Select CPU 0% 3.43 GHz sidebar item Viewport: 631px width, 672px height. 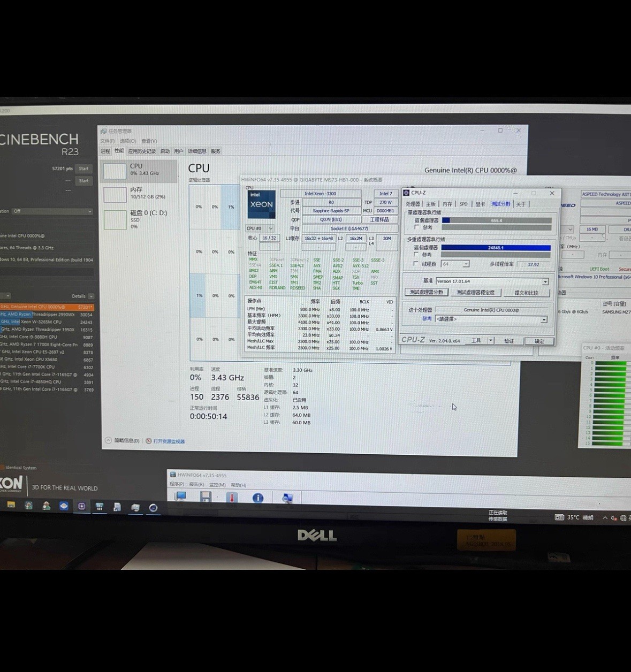pos(139,171)
